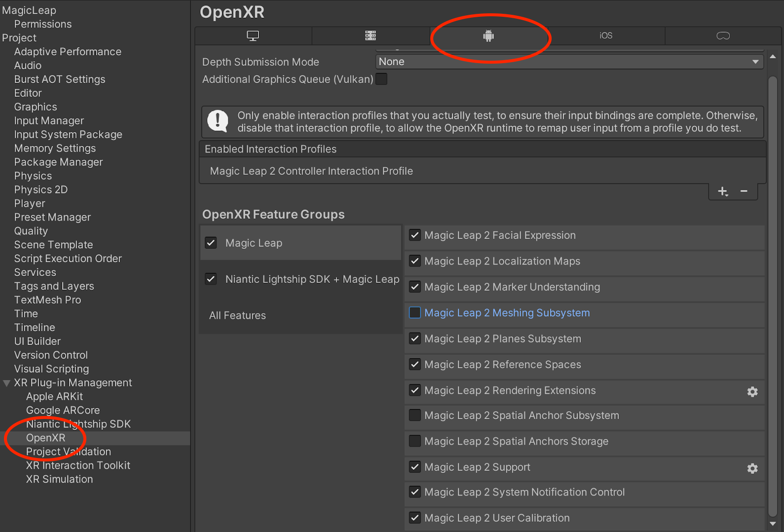Open Graphics settings
The width and height of the screenshot is (784, 532).
tap(36, 107)
